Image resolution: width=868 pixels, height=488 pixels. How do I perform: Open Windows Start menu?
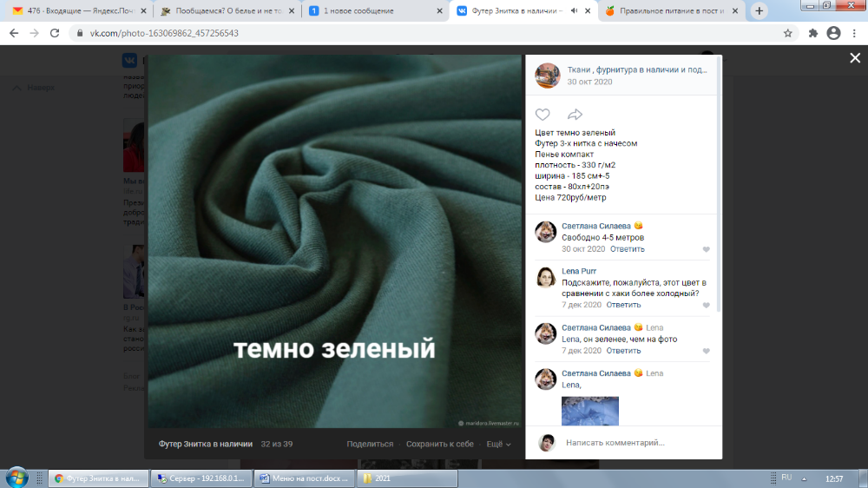point(16,478)
